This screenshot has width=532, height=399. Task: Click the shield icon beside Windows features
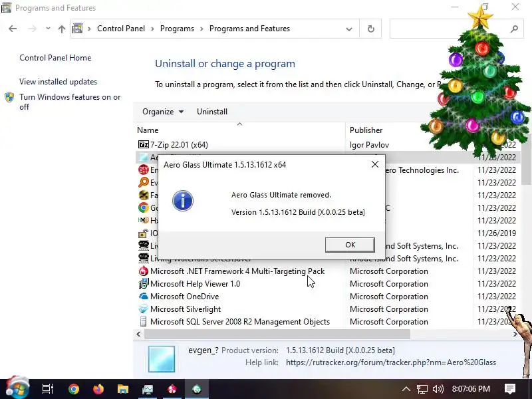[x=9, y=97]
